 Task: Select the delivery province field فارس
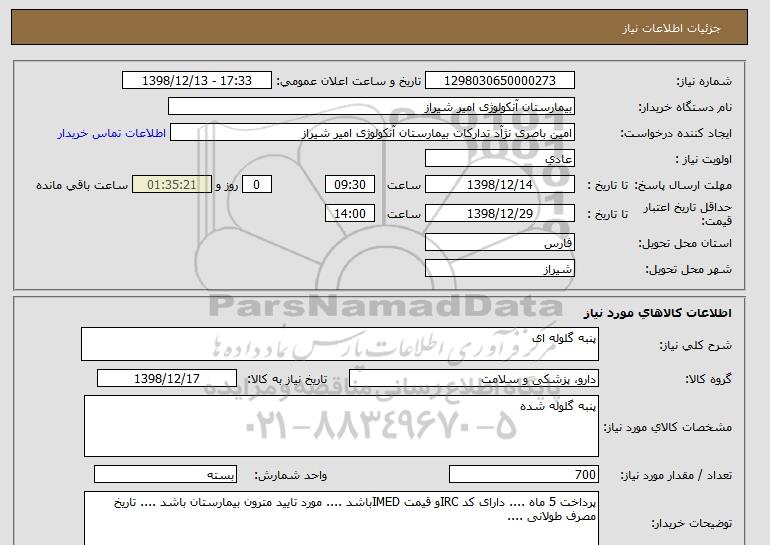point(499,243)
